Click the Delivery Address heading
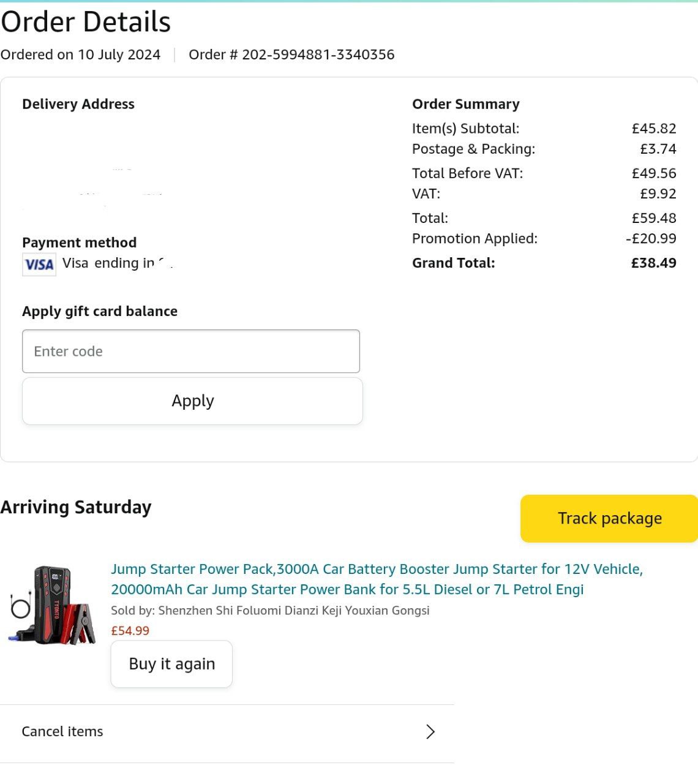The height and width of the screenshot is (784, 698). (x=78, y=104)
